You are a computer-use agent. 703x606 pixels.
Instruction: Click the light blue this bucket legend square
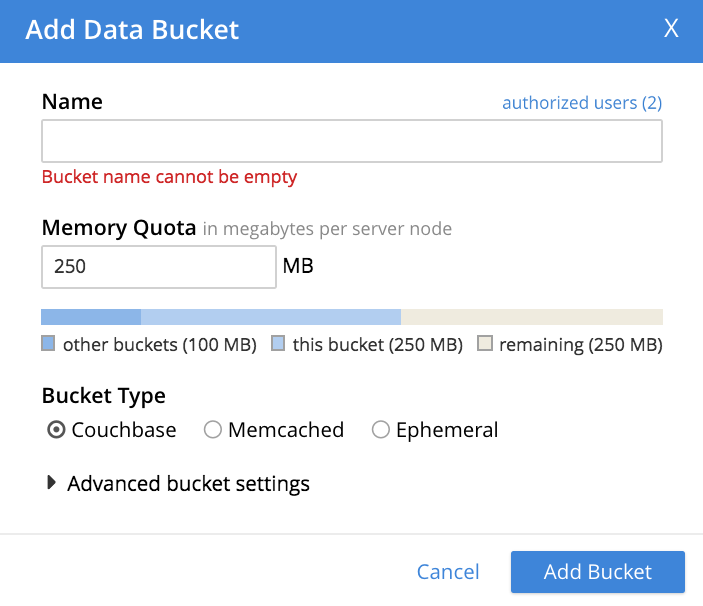pos(279,345)
